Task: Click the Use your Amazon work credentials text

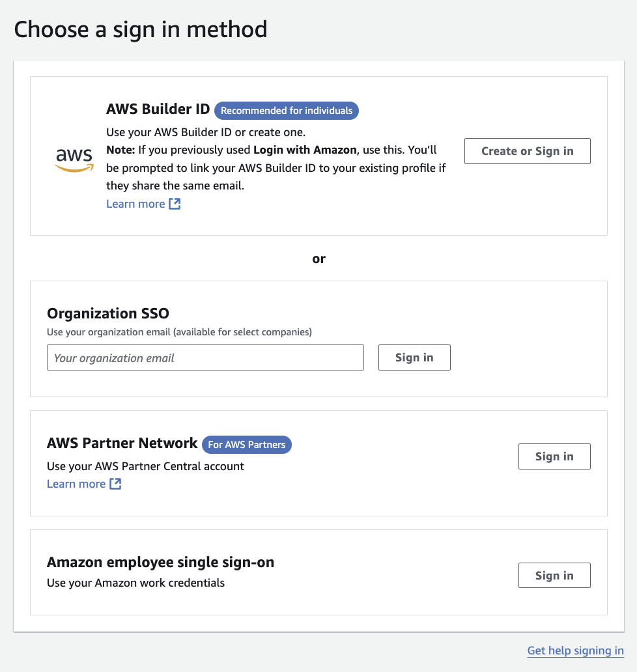Action: click(135, 583)
